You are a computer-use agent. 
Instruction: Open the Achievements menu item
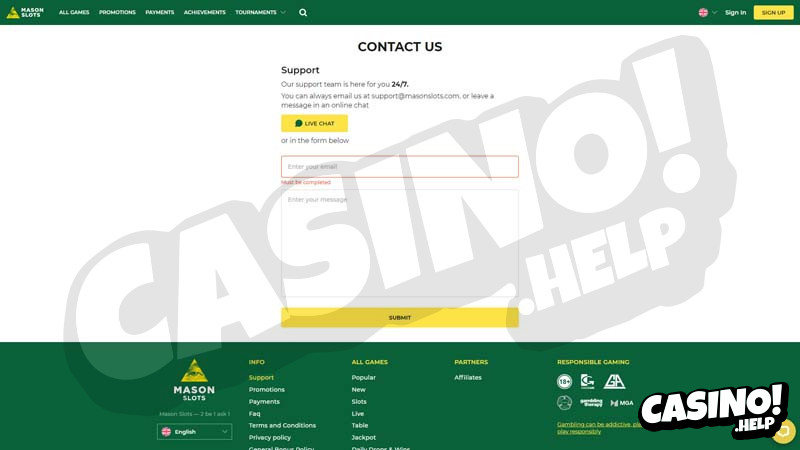(205, 12)
